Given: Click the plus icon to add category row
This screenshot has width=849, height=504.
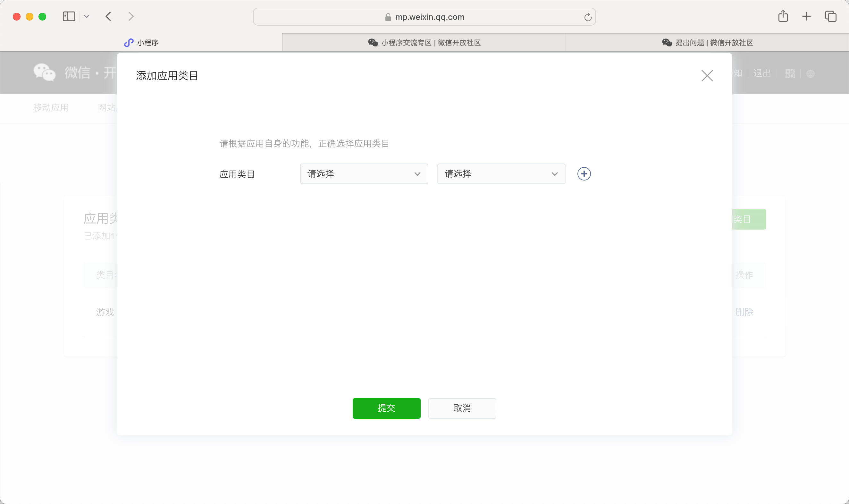Looking at the screenshot, I should (x=584, y=174).
